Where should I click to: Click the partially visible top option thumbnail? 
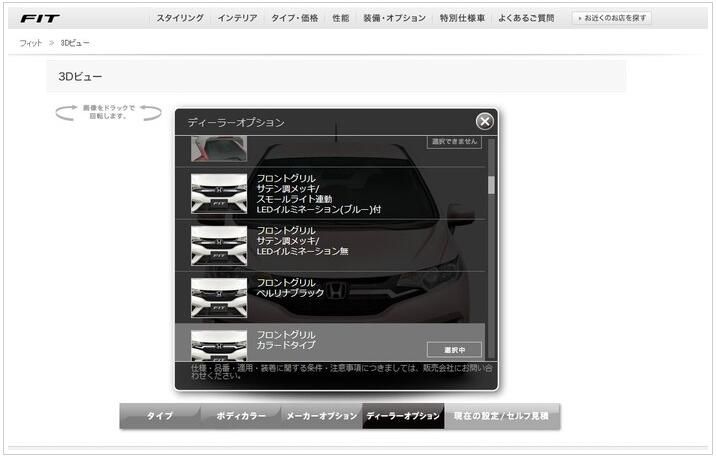[219, 148]
